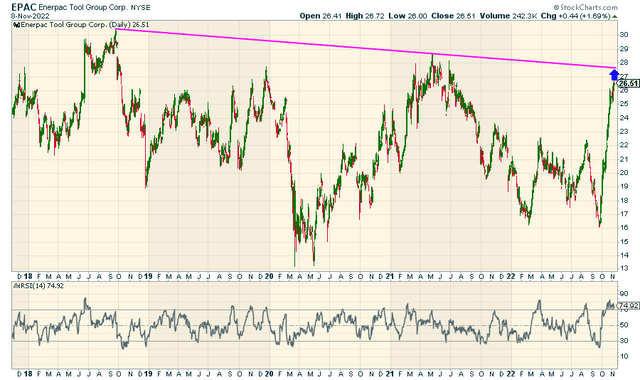640x380 pixels.
Task: Click the 24 price axis label
Action: [x=624, y=118]
